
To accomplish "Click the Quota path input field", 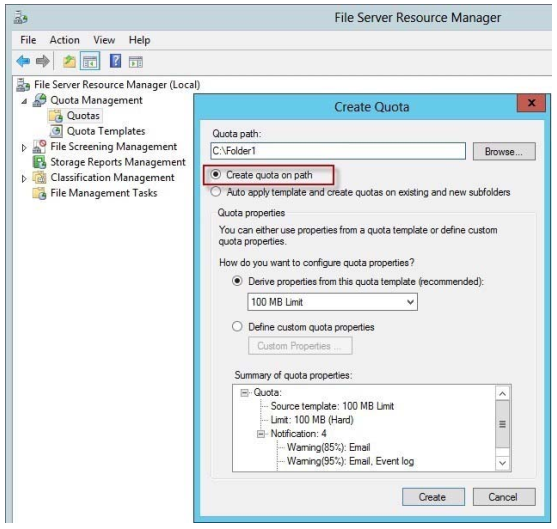I will (x=338, y=151).
